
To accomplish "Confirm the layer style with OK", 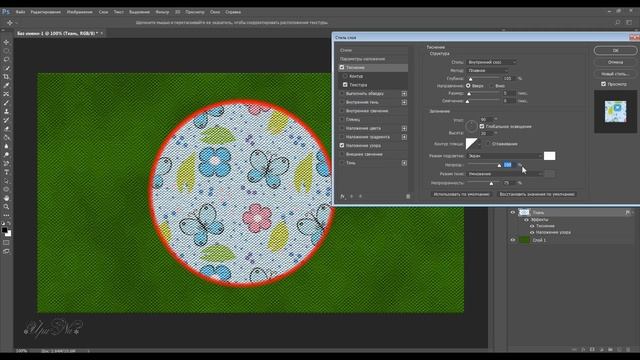I will click(x=615, y=50).
